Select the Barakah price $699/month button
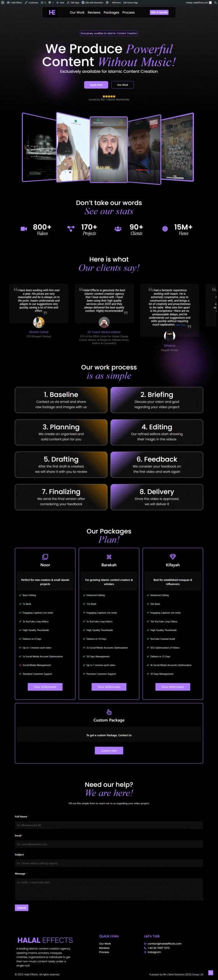Screen dimensions: 218x980 pyautogui.click(x=109, y=687)
